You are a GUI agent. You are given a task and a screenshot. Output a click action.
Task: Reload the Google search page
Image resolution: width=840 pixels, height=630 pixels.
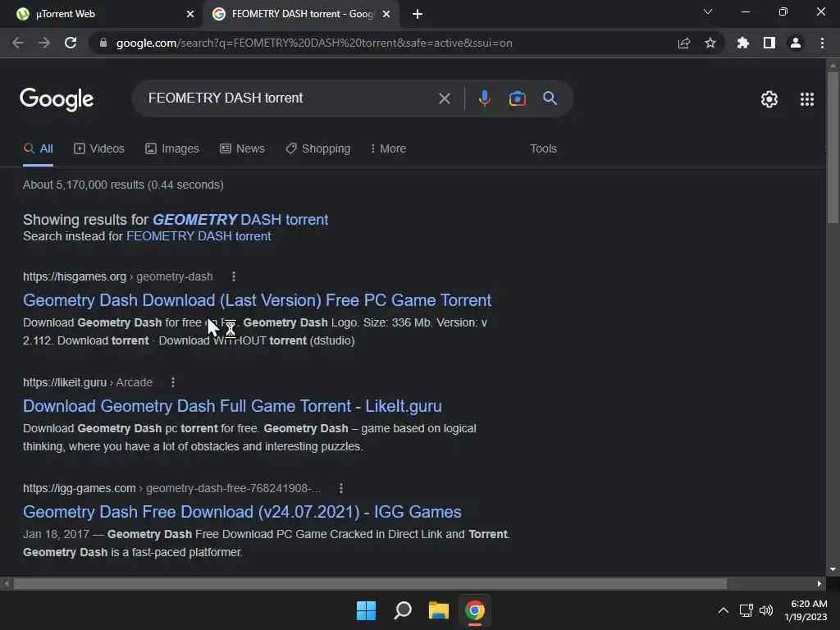pyautogui.click(x=71, y=43)
